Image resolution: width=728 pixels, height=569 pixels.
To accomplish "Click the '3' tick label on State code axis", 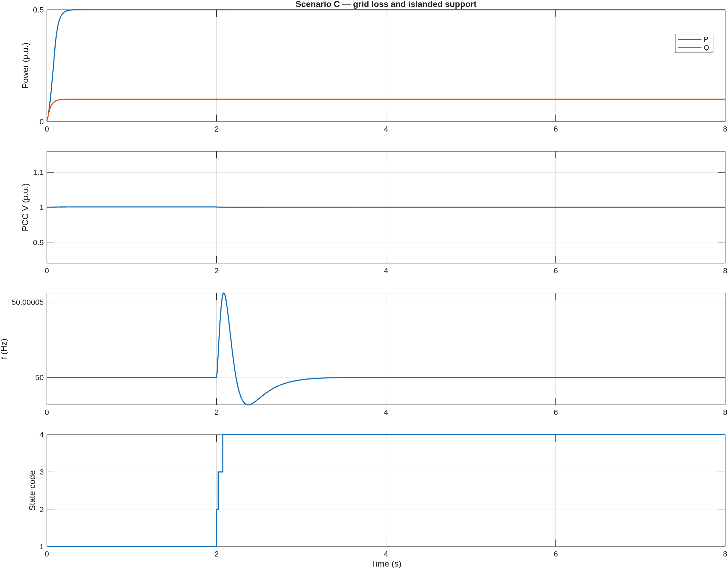I will tap(42, 472).
